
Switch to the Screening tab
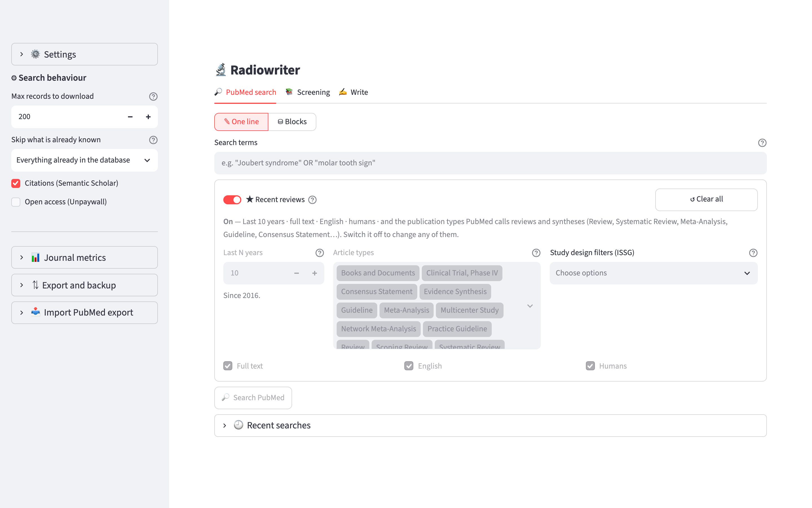point(308,92)
